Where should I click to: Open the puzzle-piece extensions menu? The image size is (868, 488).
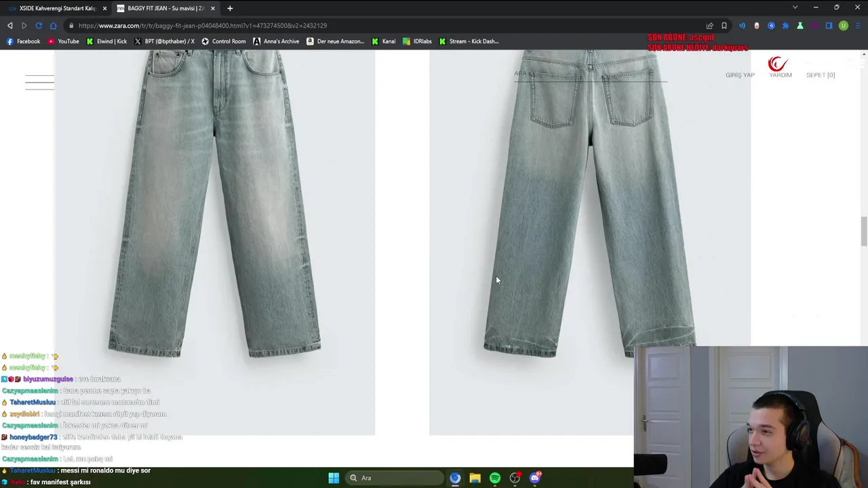pos(785,26)
